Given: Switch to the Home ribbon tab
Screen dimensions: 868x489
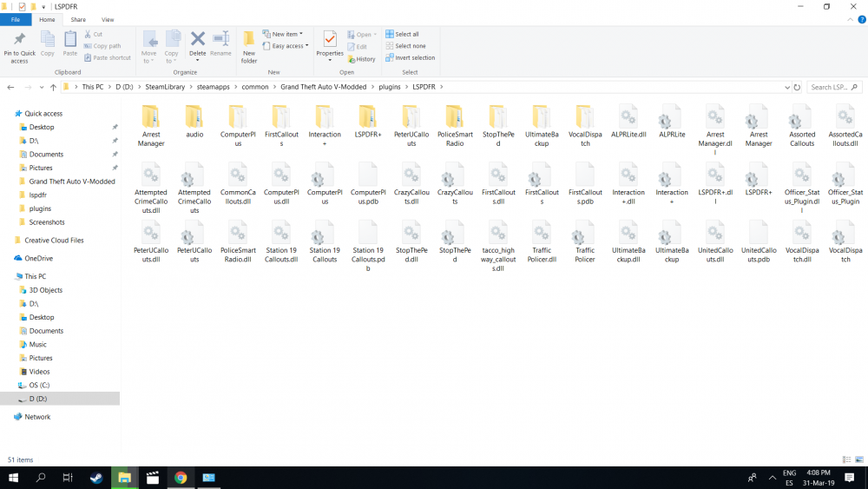Looking at the screenshot, I should point(47,19).
